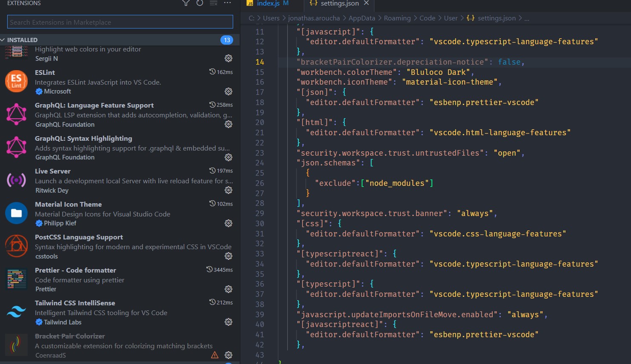Click the Bracket Pair Colorizer logo

click(x=16, y=345)
